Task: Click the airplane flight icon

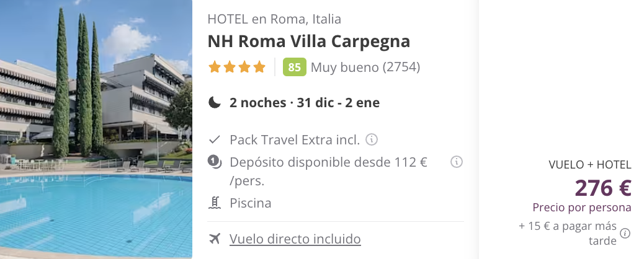Action: coord(215,239)
